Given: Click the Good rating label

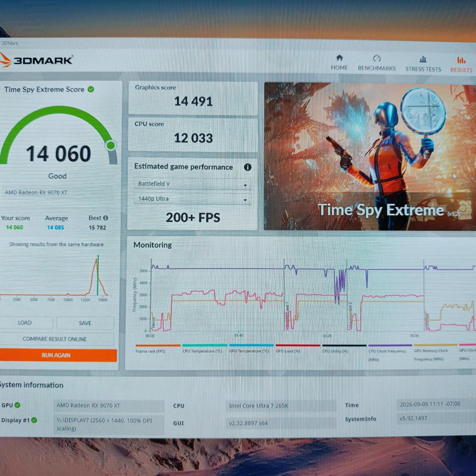Looking at the screenshot, I should tap(57, 176).
